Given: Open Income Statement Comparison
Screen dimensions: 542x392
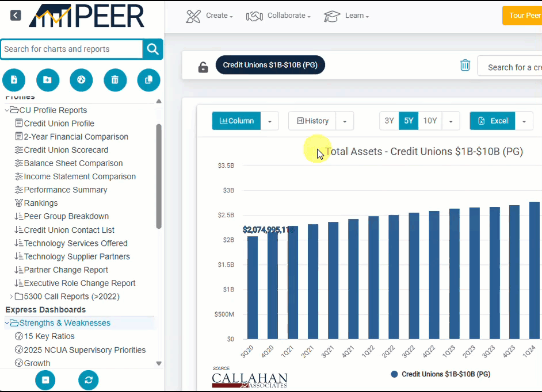Looking at the screenshot, I should (x=75, y=176).
